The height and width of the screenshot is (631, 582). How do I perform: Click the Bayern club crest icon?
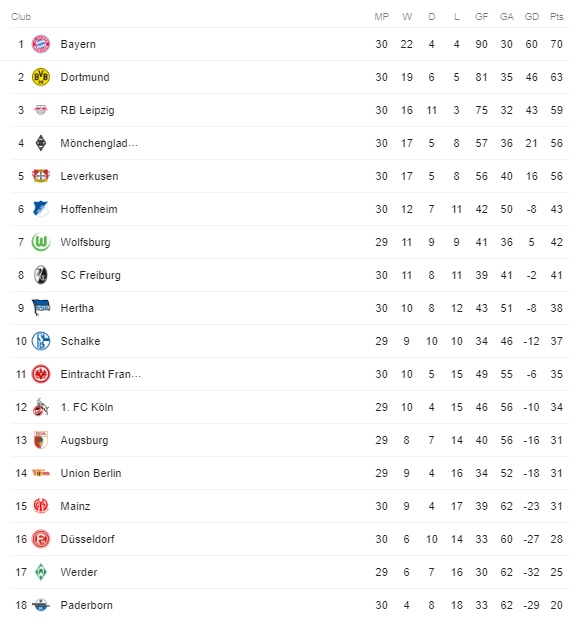(x=41, y=44)
